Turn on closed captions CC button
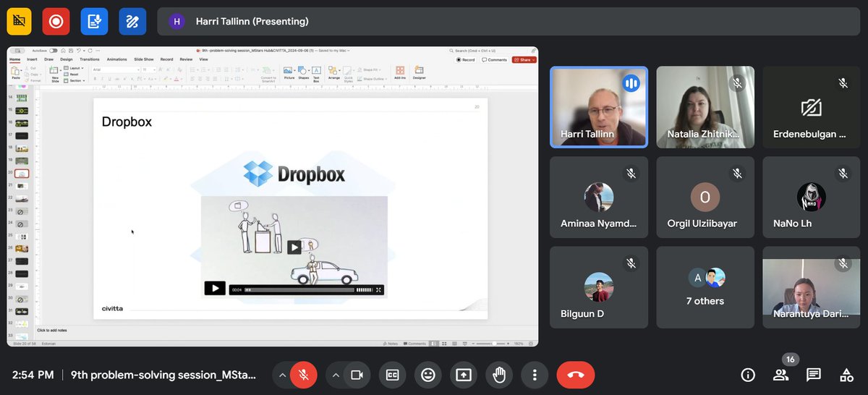The height and width of the screenshot is (395, 868). click(392, 375)
